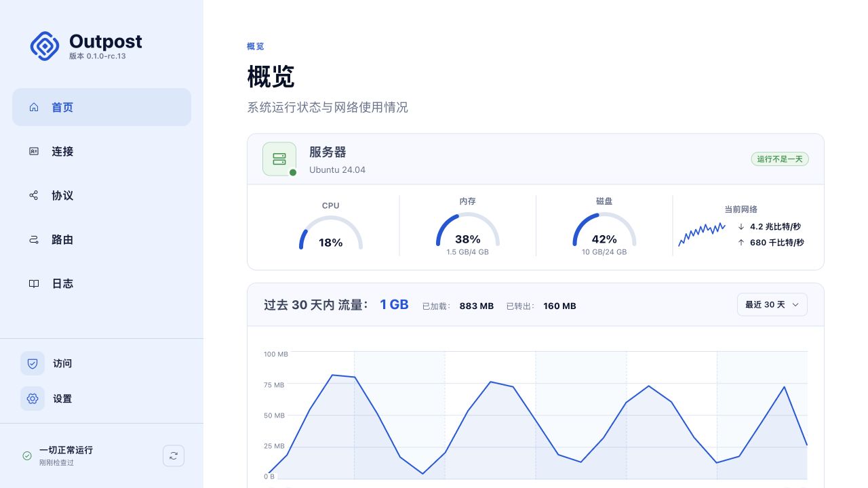The image size is (868, 488).
Task: Click the server icon in the 服务器 card
Action: coord(279,159)
